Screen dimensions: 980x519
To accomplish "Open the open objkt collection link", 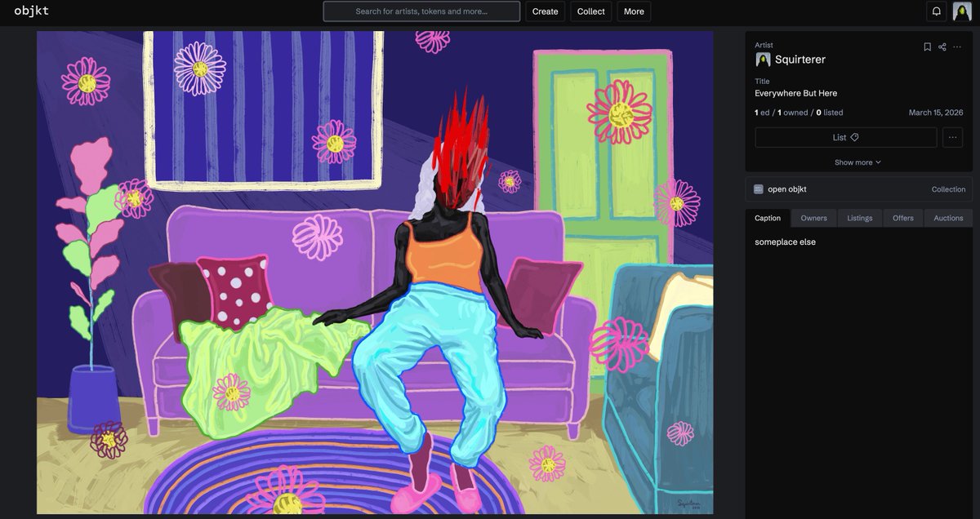I will (x=787, y=189).
